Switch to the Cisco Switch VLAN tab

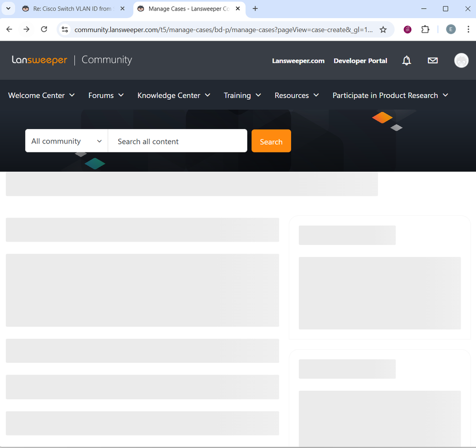[71, 9]
